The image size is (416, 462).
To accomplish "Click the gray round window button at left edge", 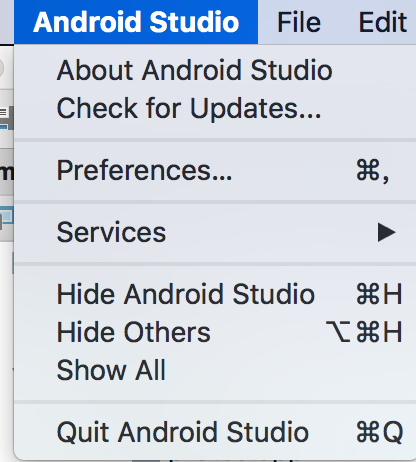I will (1, 68).
